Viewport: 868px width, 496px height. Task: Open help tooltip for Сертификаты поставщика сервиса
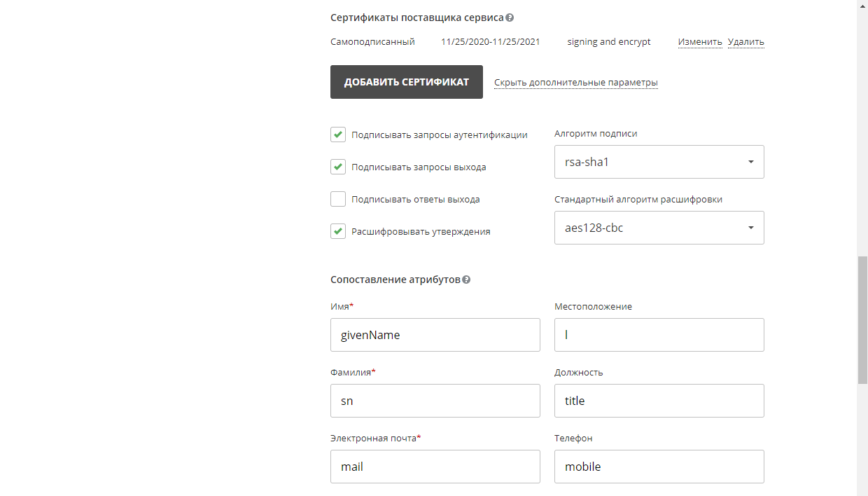510,18
